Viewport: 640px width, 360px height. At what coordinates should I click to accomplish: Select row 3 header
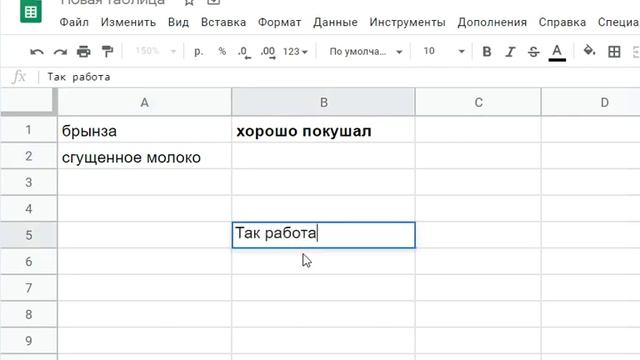(29, 182)
